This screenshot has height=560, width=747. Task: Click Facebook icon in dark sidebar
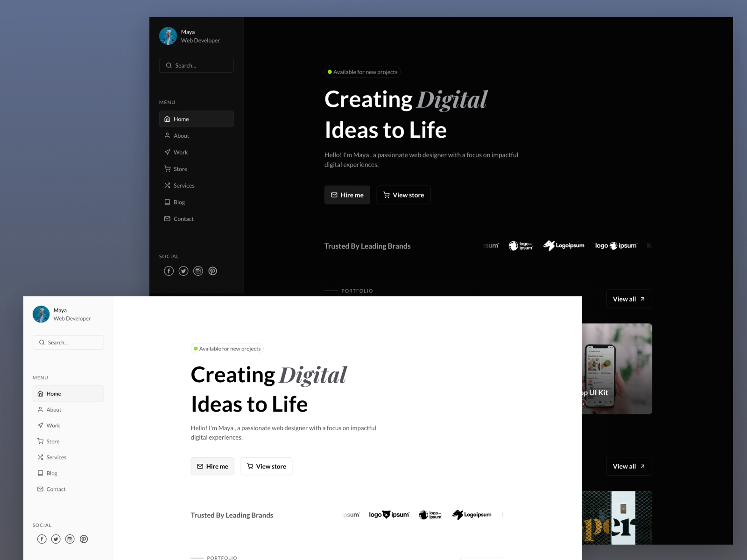(169, 271)
